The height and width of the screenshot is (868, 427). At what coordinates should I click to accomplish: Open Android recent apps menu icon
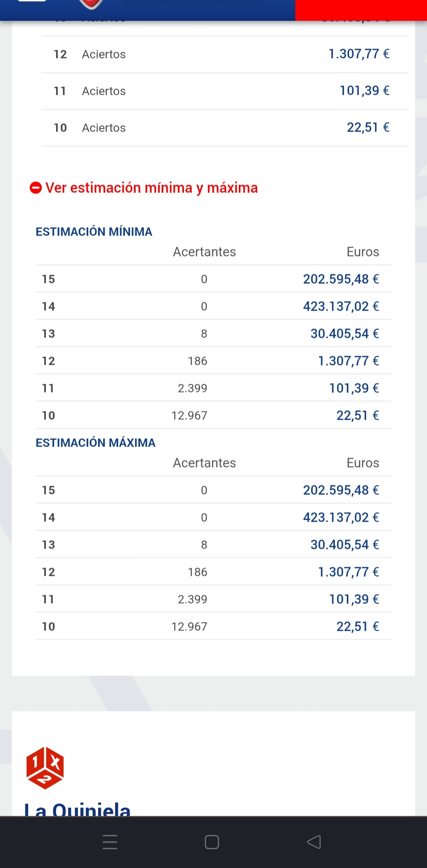[x=110, y=842]
